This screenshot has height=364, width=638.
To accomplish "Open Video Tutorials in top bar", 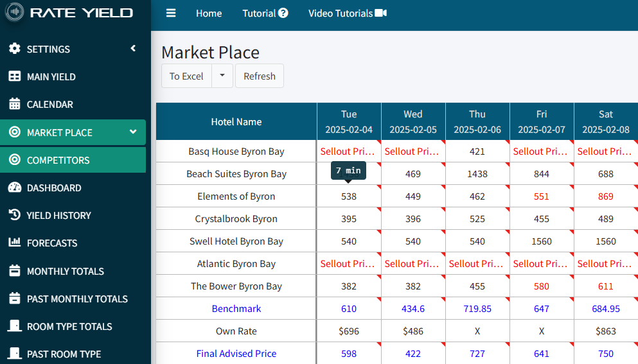I will tap(347, 13).
